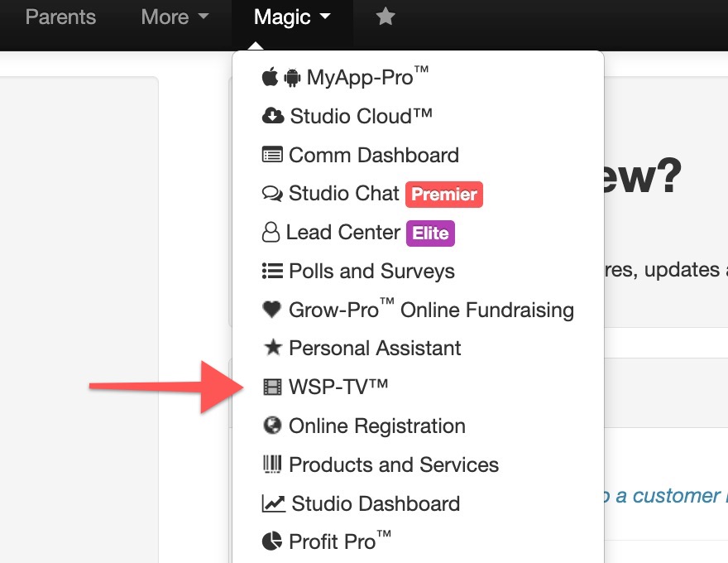The image size is (728, 563).
Task: Click the Premier badge on Studio Chat
Action: (444, 195)
